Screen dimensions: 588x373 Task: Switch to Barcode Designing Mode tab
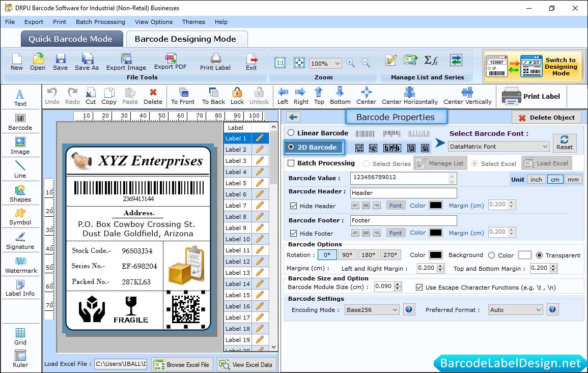click(x=187, y=39)
